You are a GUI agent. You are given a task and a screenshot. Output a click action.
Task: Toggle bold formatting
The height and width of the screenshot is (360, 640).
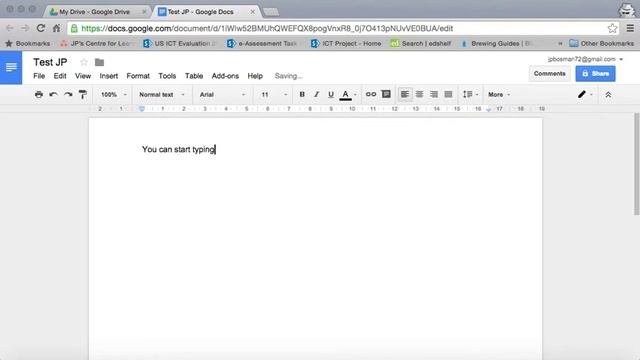click(x=302, y=94)
